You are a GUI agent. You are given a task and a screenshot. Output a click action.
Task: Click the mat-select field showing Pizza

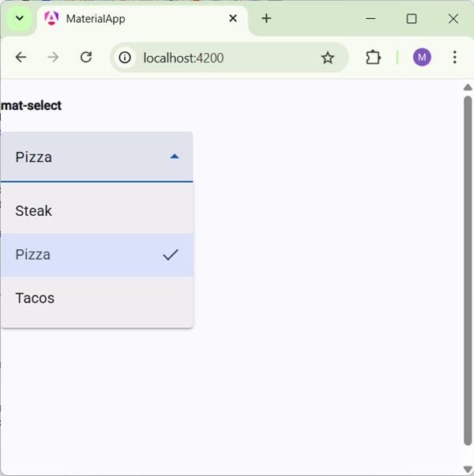click(x=87, y=157)
